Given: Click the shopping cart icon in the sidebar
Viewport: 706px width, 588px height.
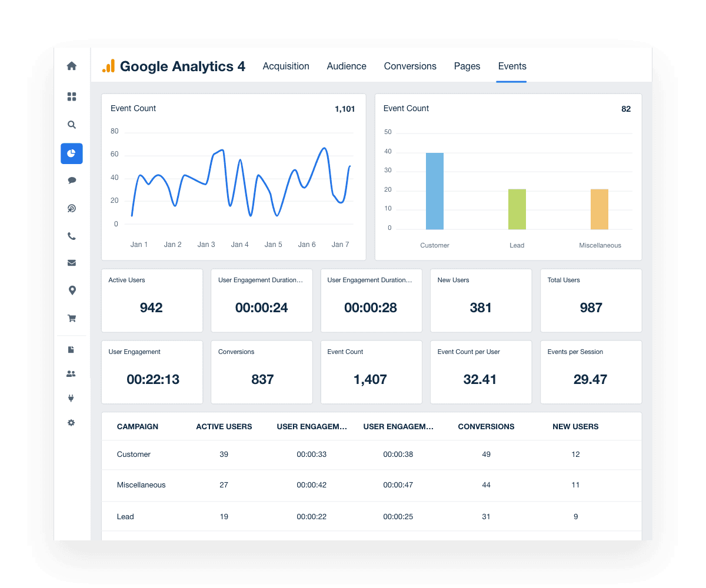Looking at the screenshot, I should click(71, 318).
